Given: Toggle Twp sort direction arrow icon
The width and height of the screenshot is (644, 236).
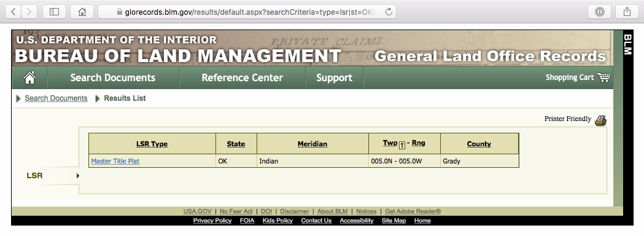Looking at the screenshot, I should click(402, 144).
